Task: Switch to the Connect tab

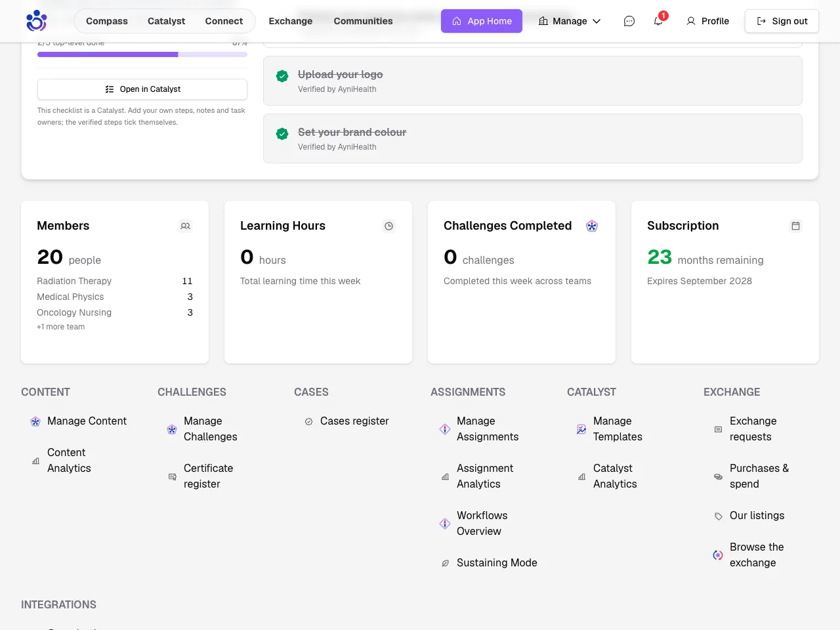Action: coord(224,21)
